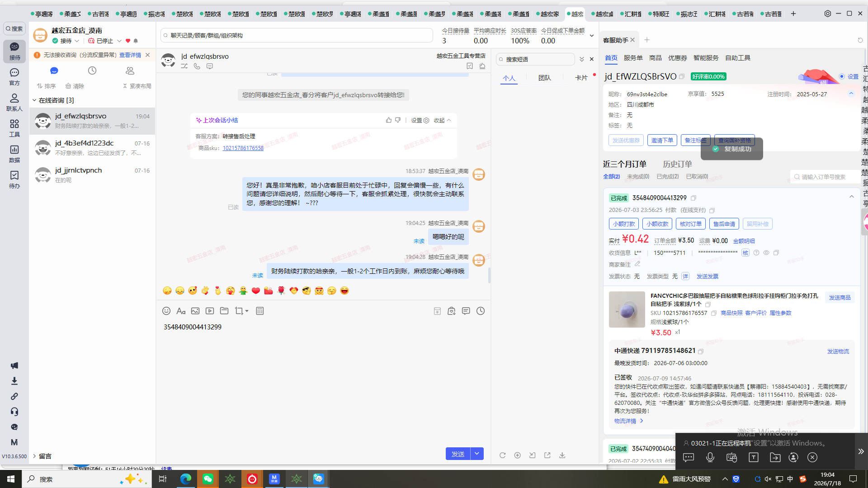This screenshot has width=868, height=488.
Task: Switch to the 服务单 tab
Action: (633, 58)
